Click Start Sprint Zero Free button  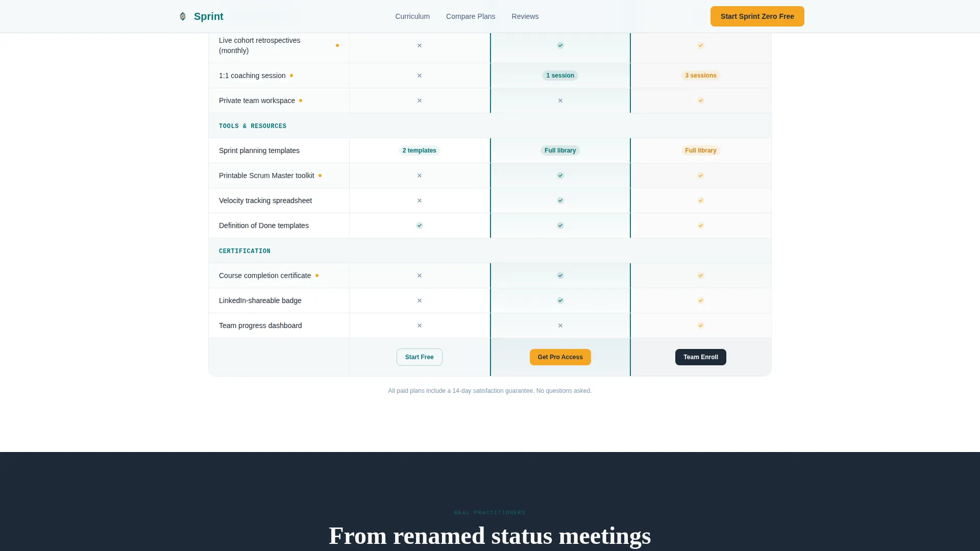[757, 16]
